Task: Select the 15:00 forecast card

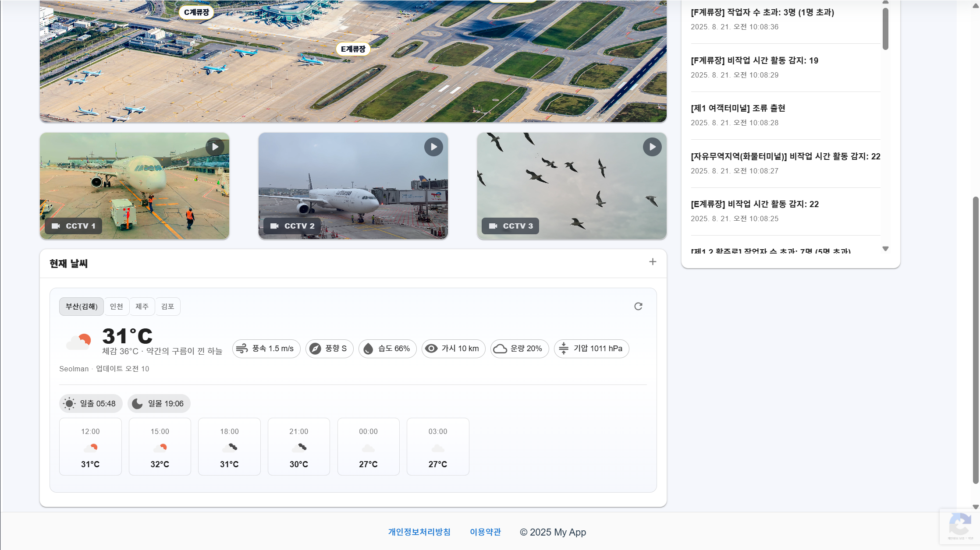Action: tap(160, 447)
